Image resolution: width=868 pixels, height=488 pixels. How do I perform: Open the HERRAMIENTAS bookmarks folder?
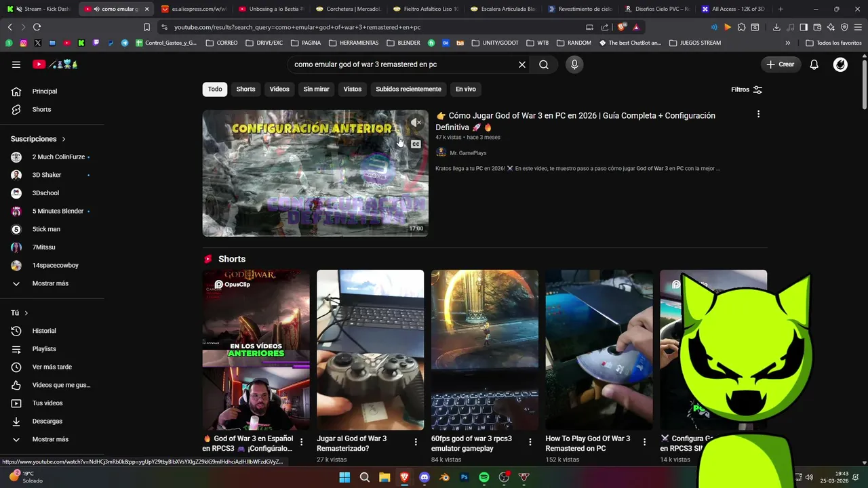point(353,43)
